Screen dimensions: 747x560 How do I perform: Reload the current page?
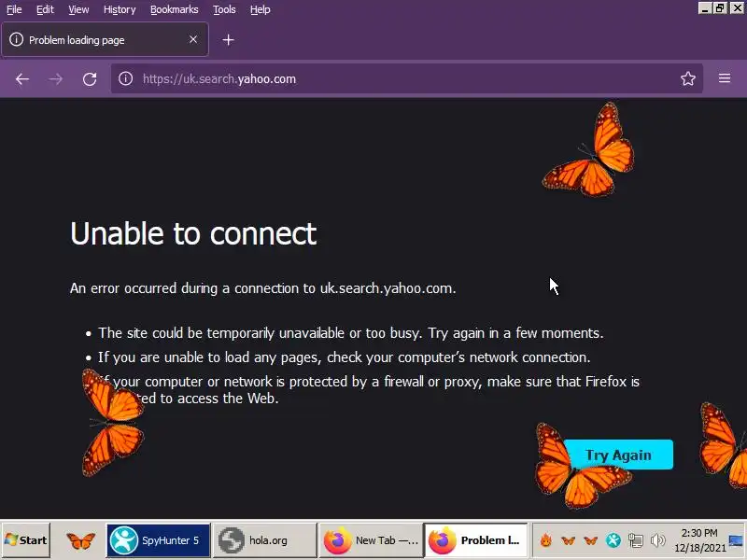90,79
